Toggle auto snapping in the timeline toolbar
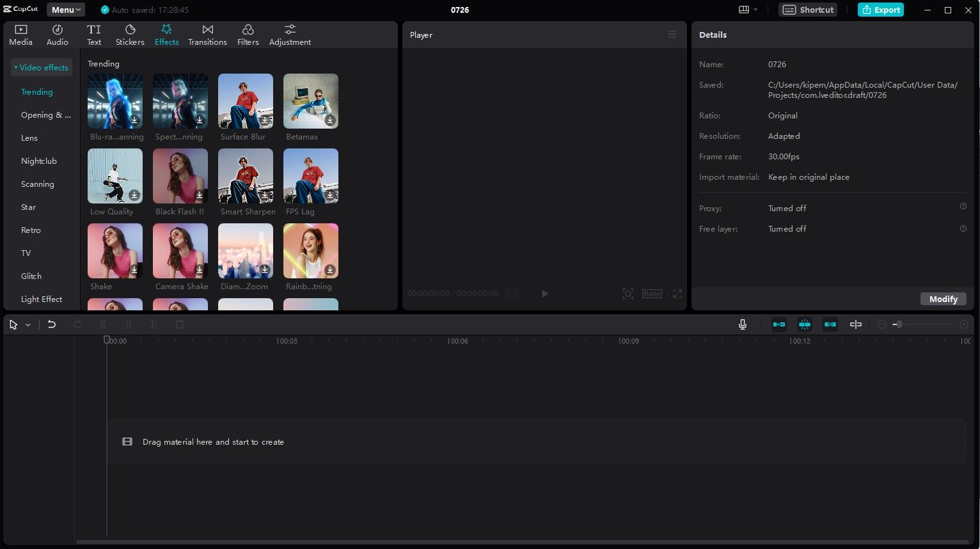 coord(805,324)
